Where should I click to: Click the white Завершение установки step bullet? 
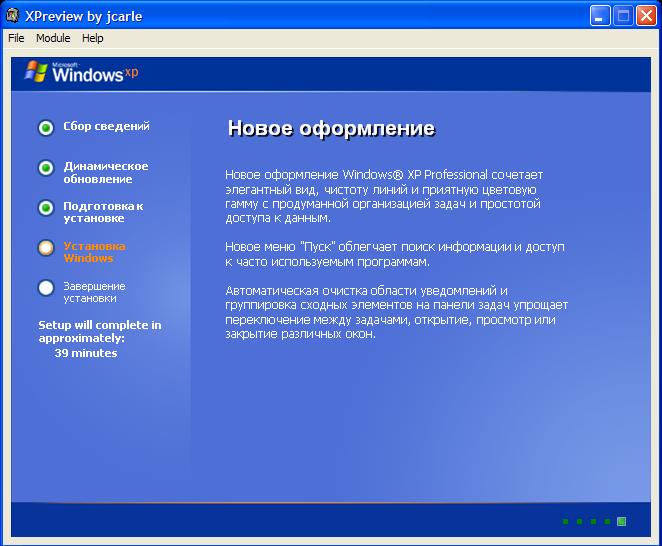(x=46, y=288)
